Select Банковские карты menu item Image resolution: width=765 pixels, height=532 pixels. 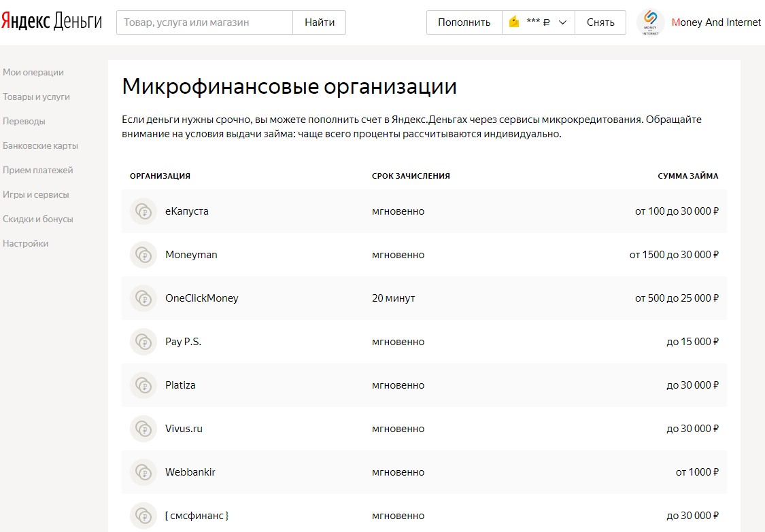(40, 145)
